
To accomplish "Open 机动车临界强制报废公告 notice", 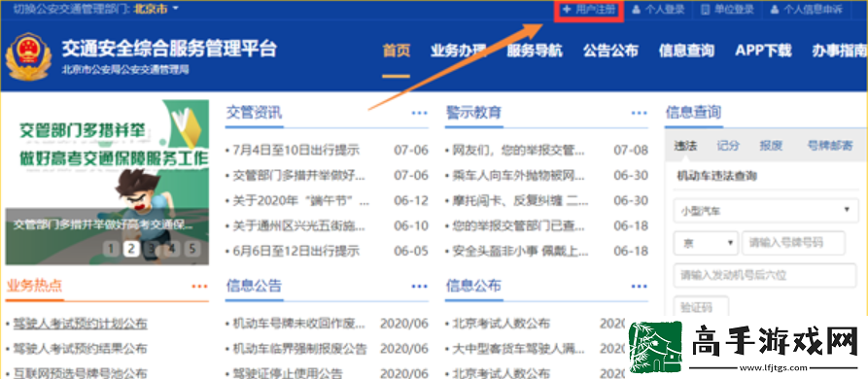I will [x=299, y=349].
